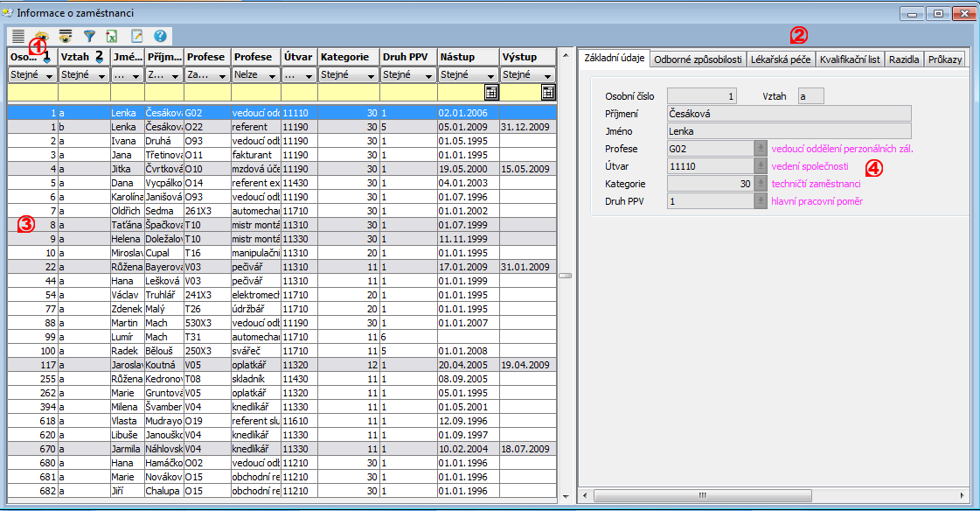Expand the Kategorie filter dropdown
This screenshot has height=511, width=980.
click(x=372, y=76)
